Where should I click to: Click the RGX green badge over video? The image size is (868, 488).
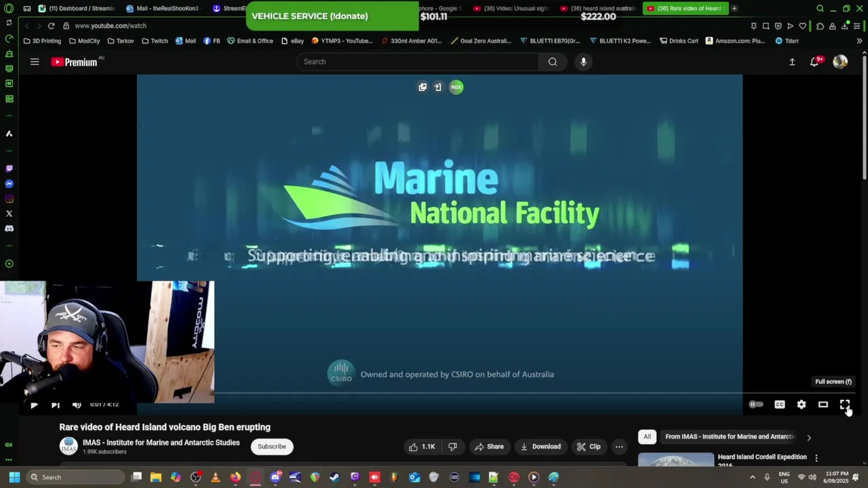pos(456,87)
